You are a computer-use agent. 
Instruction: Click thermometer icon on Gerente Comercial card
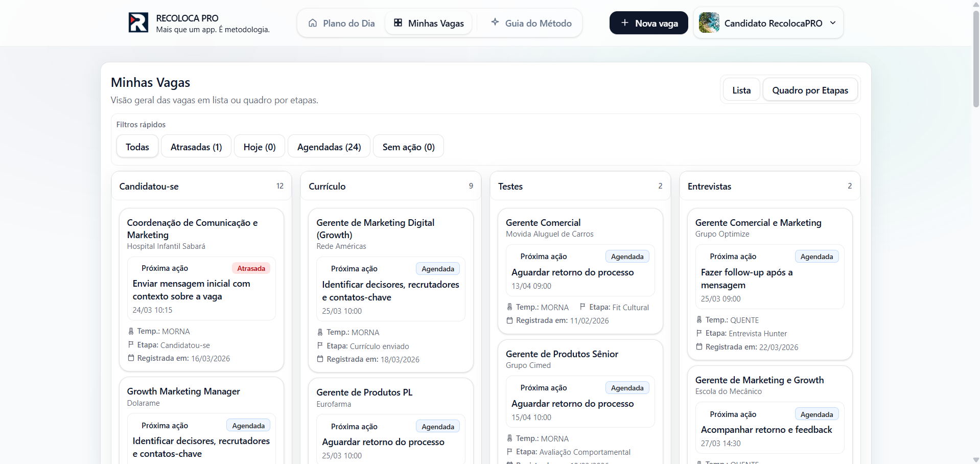pos(509,307)
